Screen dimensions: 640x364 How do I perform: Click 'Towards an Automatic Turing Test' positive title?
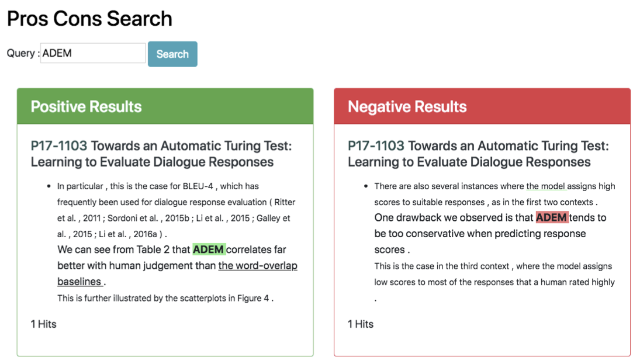[x=191, y=145]
